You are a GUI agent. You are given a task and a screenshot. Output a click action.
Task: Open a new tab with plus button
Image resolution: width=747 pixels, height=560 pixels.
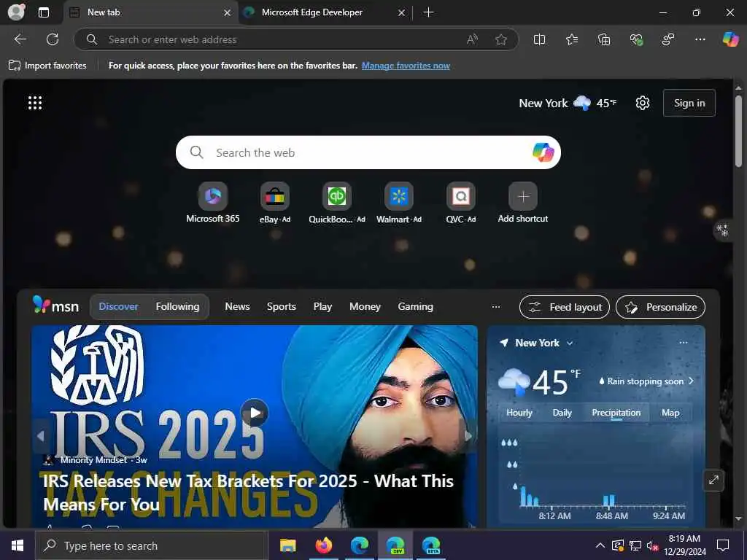(x=428, y=12)
